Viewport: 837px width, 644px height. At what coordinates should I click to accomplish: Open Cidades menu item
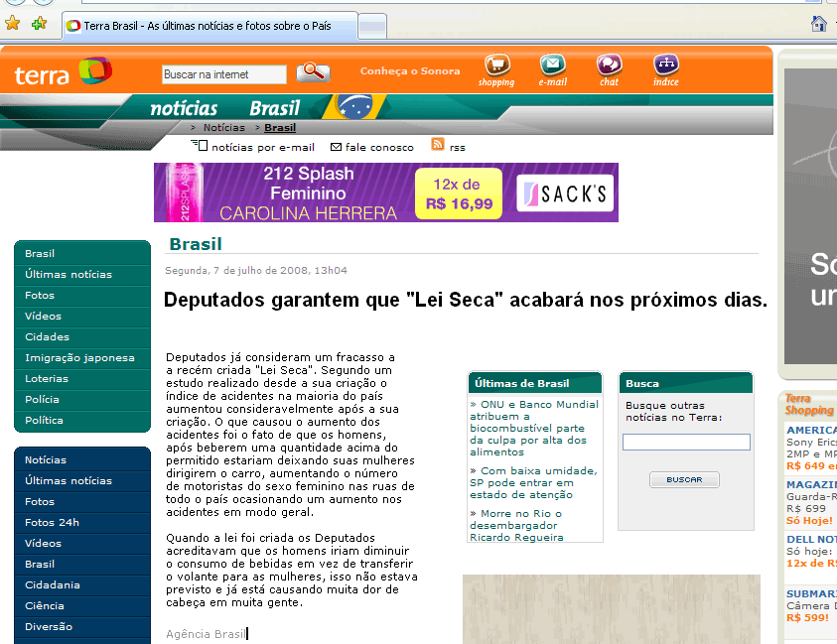click(82, 336)
